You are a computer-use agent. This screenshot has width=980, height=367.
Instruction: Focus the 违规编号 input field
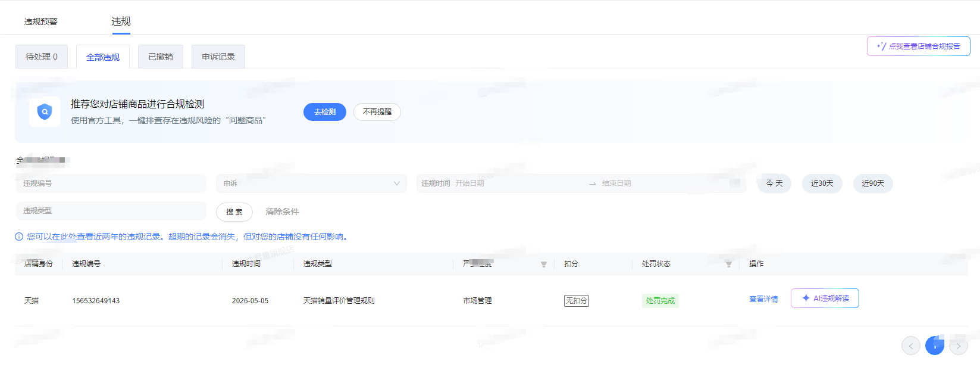click(111, 183)
